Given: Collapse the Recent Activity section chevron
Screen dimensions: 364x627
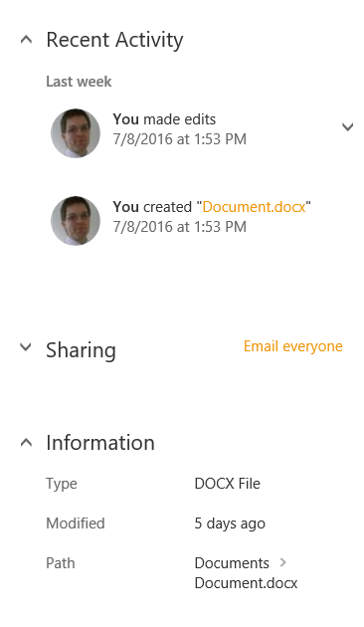Looking at the screenshot, I should (x=27, y=40).
